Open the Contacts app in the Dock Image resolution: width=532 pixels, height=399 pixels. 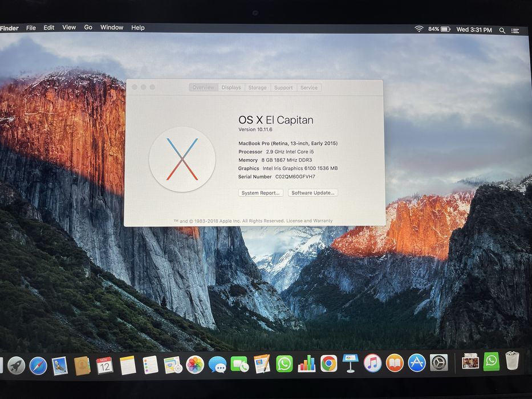(82, 366)
